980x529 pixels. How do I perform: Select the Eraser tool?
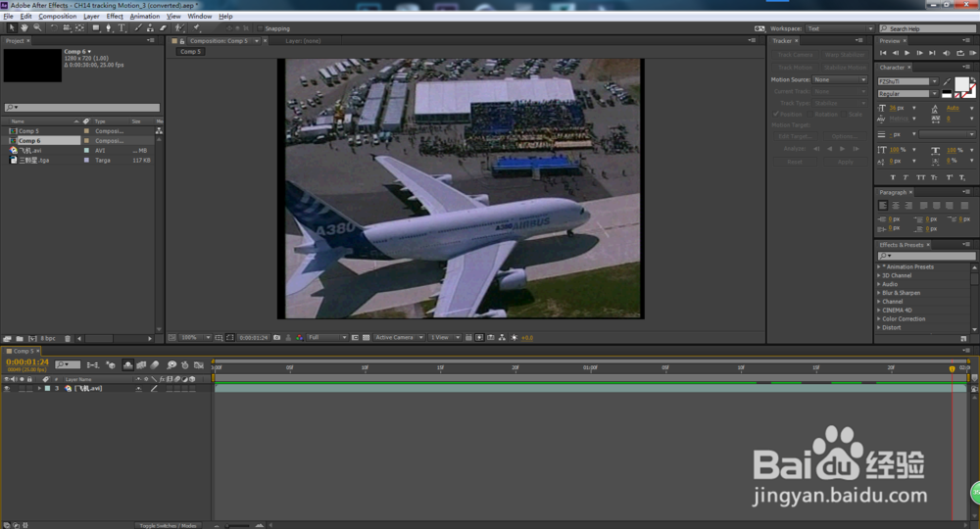tap(163, 28)
